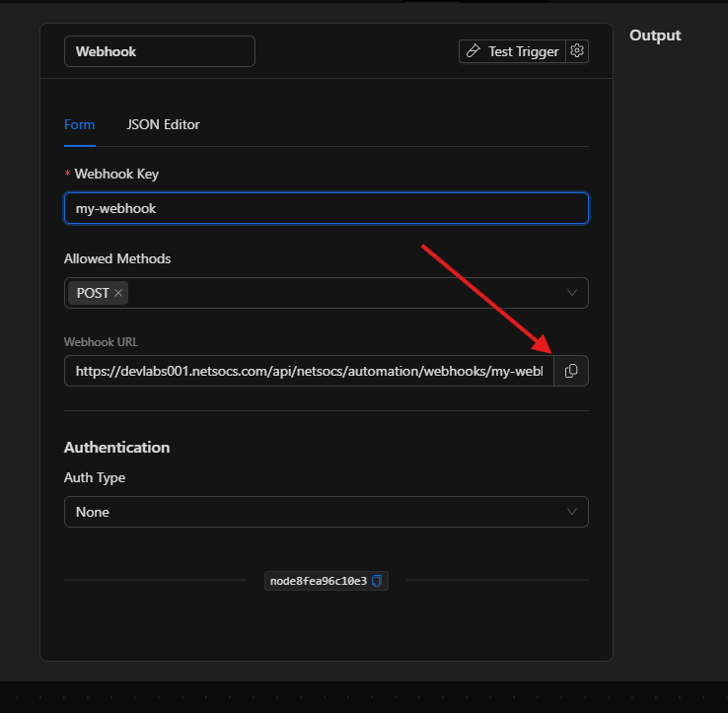
Task: Expand the Auth Type chevron arrow
Action: [x=572, y=512]
